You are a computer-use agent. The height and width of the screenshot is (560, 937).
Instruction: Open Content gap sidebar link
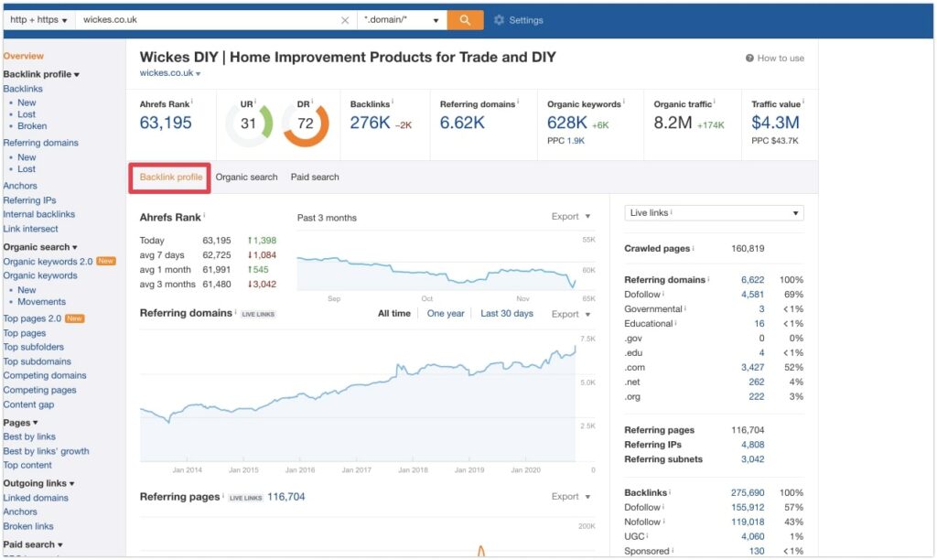28,404
